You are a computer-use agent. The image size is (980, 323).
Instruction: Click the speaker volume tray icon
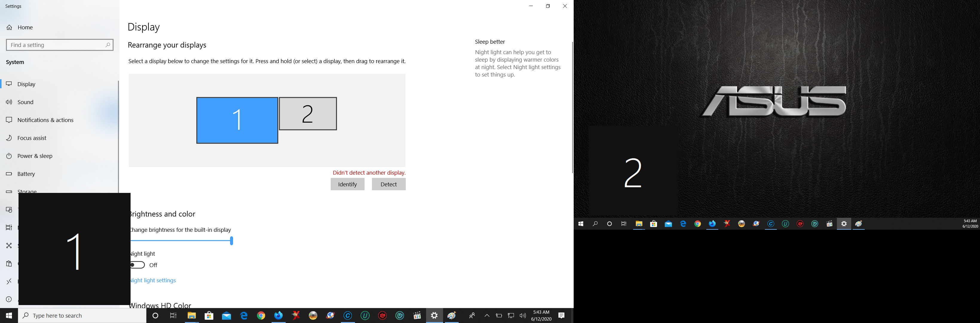click(x=523, y=316)
